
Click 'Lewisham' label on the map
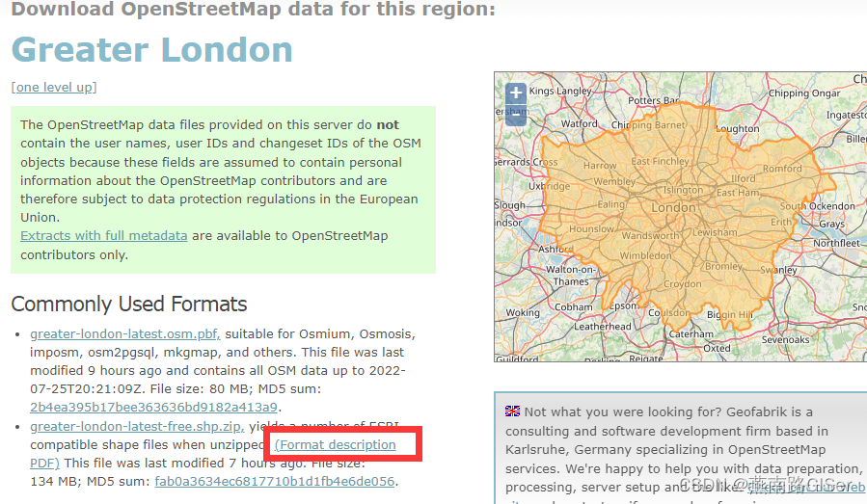715,232
